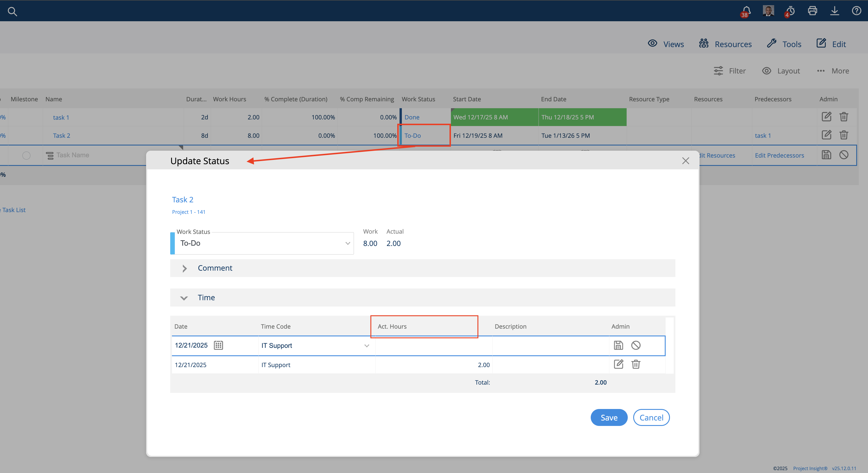Click the Act. Hours input cell

[x=434, y=346]
